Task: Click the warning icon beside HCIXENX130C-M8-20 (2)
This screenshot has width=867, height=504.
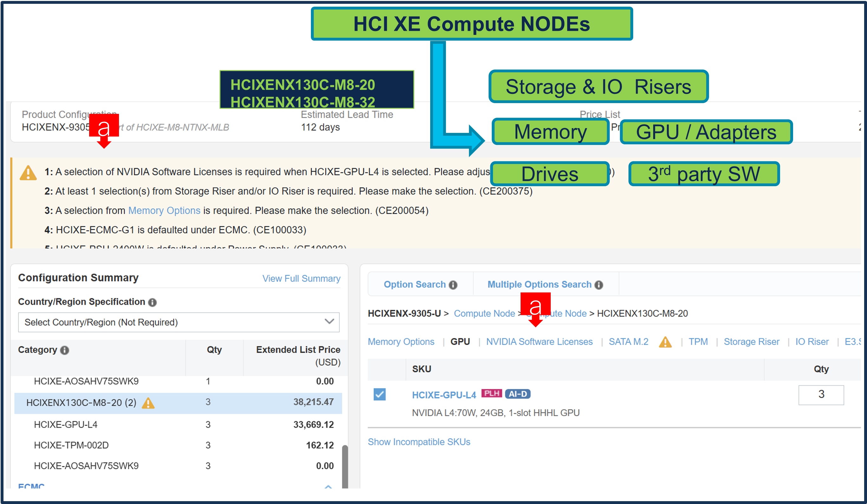Action: pyautogui.click(x=148, y=403)
